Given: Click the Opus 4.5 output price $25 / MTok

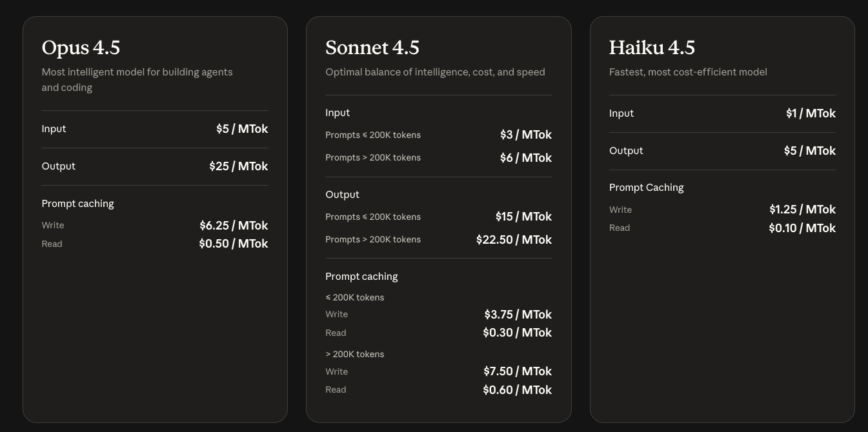Looking at the screenshot, I should (238, 166).
